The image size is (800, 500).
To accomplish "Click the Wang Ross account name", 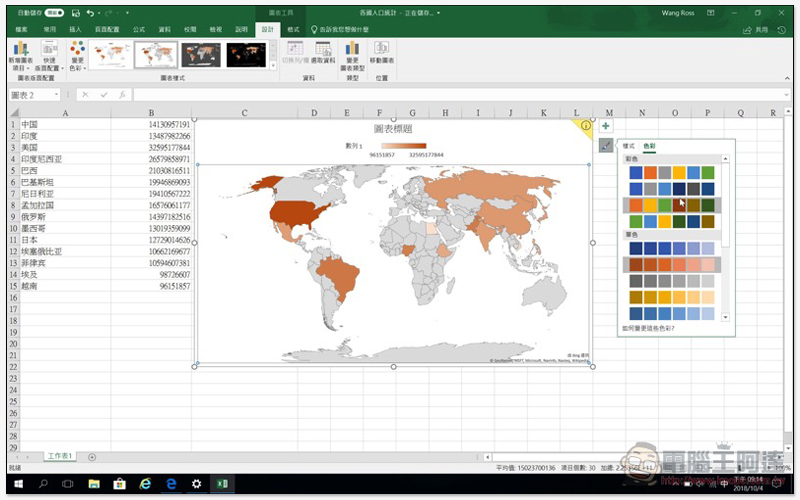I will pyautogui.click(x=678, y=13).
